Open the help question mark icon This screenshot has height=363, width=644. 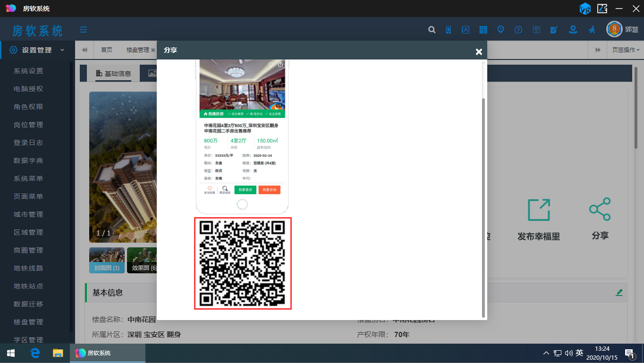518,30
